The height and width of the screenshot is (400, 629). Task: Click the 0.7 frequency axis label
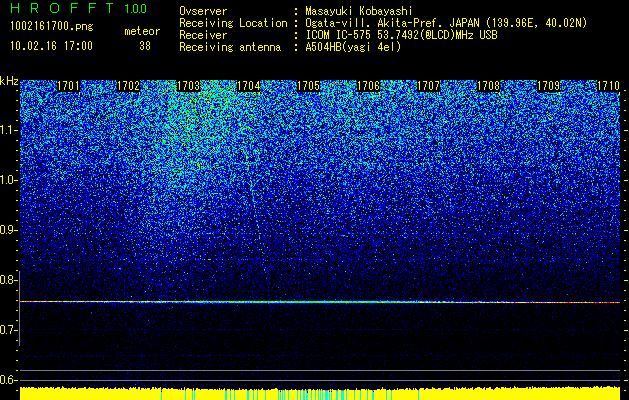tap(8, 330)
